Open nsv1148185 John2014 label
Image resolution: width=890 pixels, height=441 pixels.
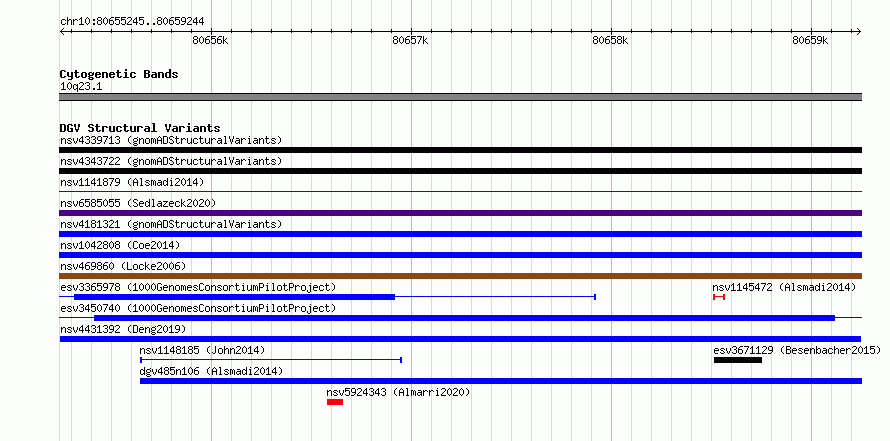click(x=202, y=350)
